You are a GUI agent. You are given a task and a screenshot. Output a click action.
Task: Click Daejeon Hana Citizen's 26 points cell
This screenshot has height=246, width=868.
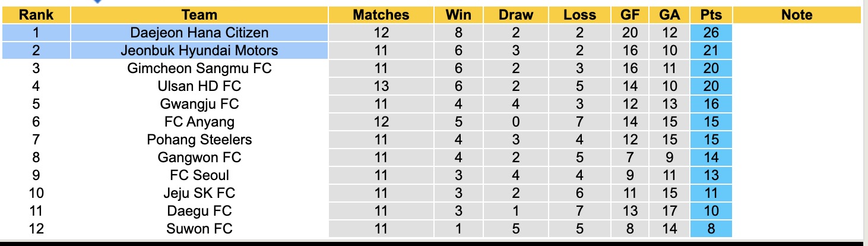pos(711,33)
